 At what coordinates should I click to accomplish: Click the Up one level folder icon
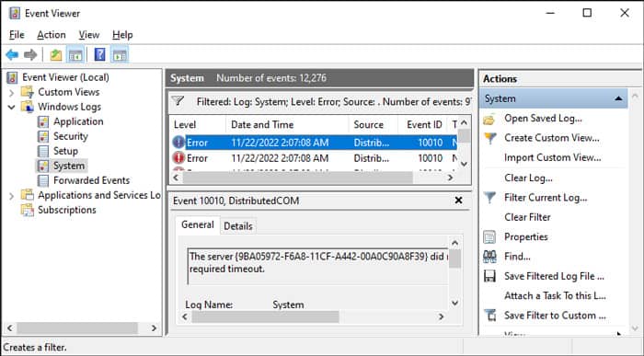coord(56,54)
